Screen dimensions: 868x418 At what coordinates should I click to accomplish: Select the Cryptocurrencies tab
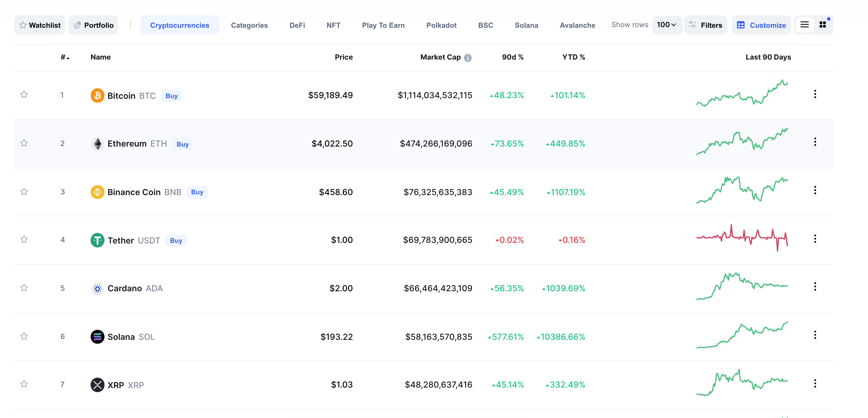[x=180, y=25]
